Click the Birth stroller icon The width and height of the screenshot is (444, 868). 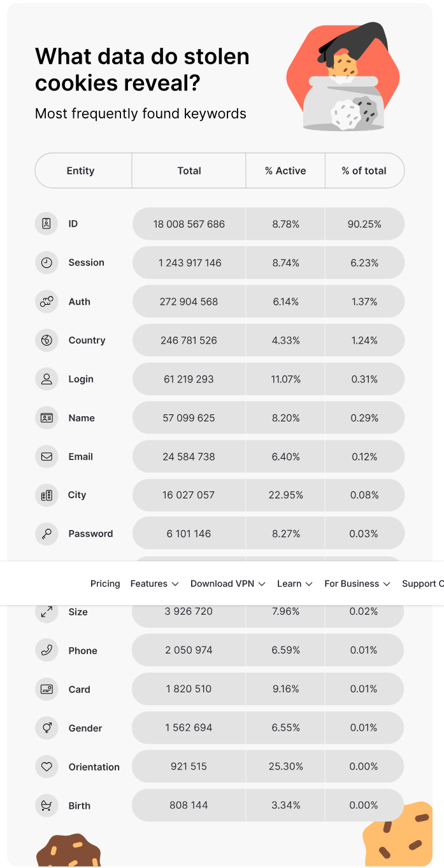[47, 806]
